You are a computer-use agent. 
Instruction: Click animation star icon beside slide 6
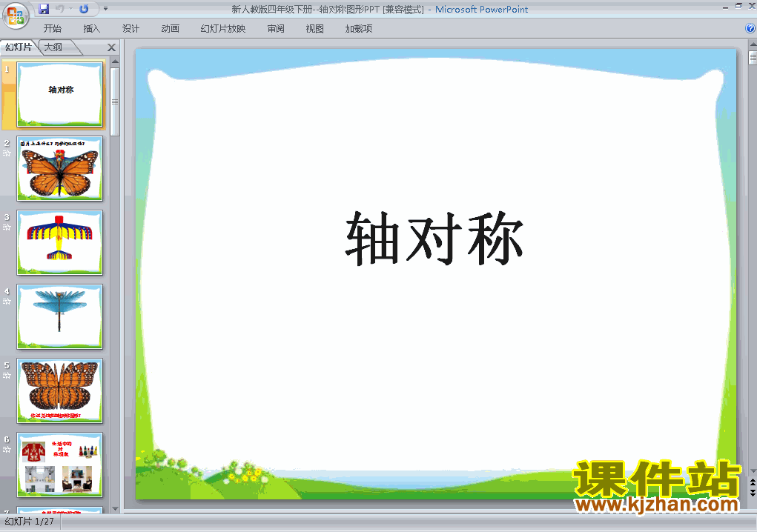(7, 450)
